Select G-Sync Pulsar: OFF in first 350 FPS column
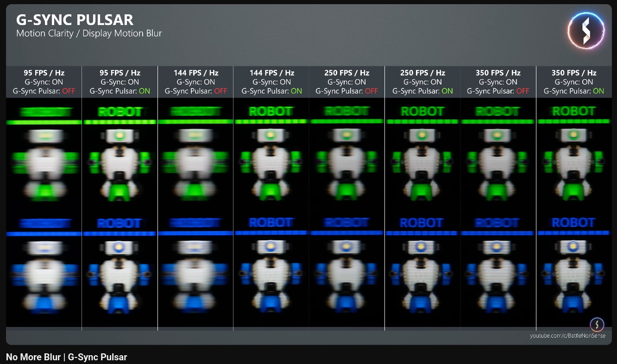 coord(498,91)
